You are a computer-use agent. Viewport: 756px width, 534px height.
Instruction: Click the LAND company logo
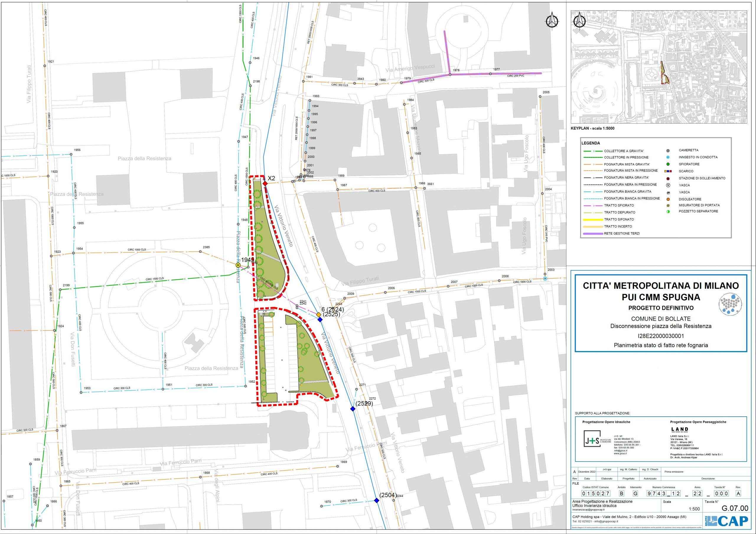pyautogui.click(x=680, y=429)
